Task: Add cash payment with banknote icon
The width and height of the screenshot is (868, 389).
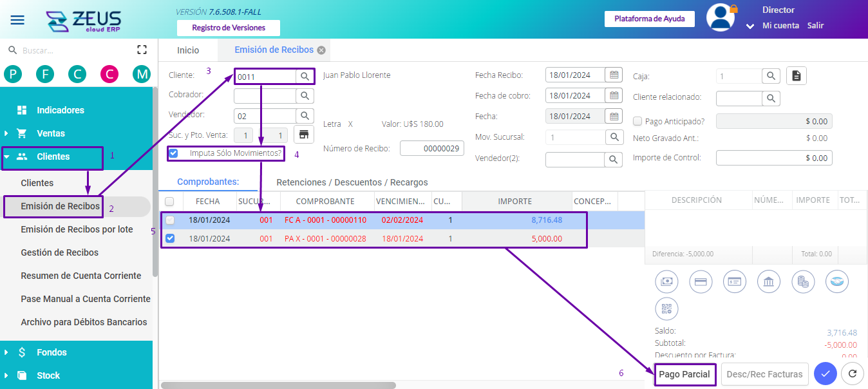Action: click(666, 281)
